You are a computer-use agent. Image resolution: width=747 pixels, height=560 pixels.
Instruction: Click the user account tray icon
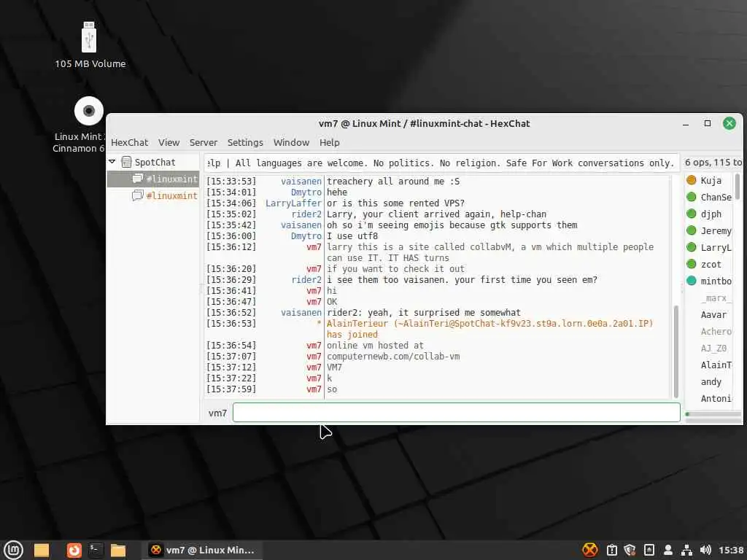[668, 550]
